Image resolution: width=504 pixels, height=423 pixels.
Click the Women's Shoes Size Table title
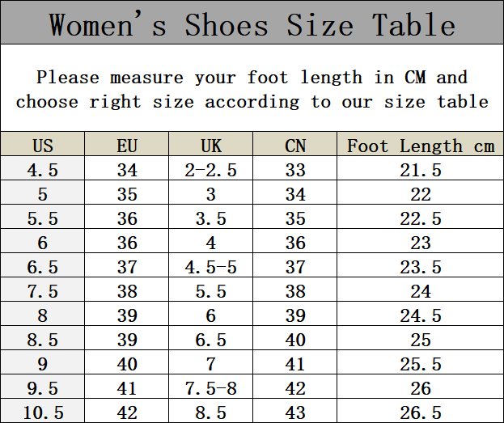[x=252, y=24]
